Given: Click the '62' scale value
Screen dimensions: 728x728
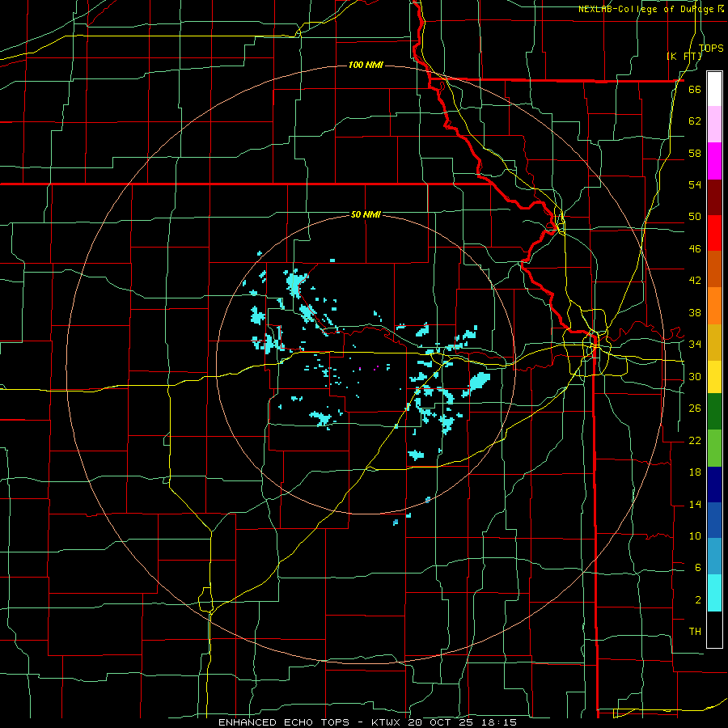Looking at the screenshot, I should (x=695, y=121).
